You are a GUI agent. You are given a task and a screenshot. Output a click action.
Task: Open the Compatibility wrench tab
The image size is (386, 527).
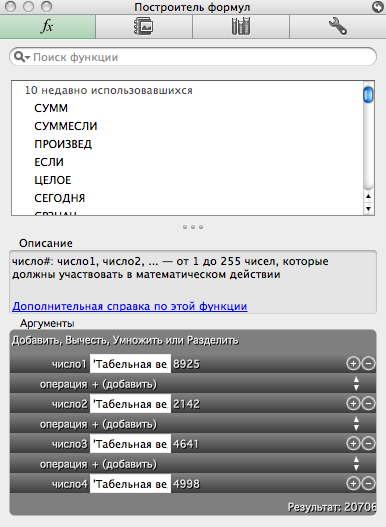click(x=338, y=27)
